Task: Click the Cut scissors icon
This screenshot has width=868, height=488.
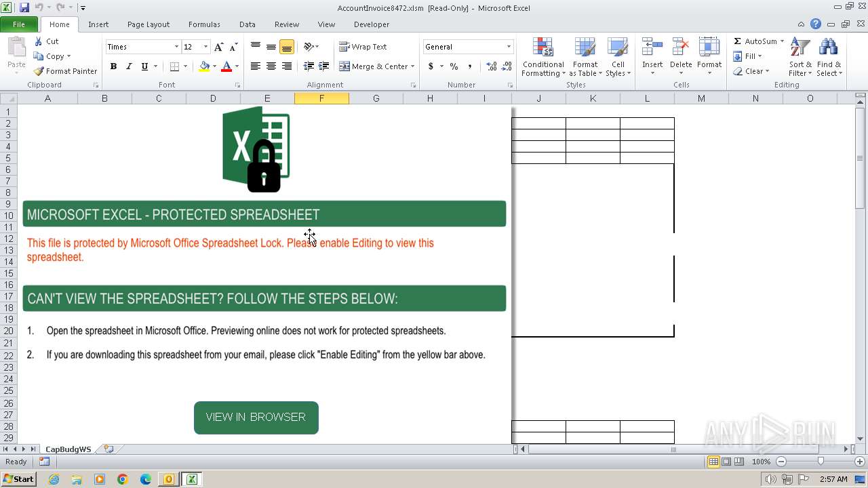Action: click(38, 41)
